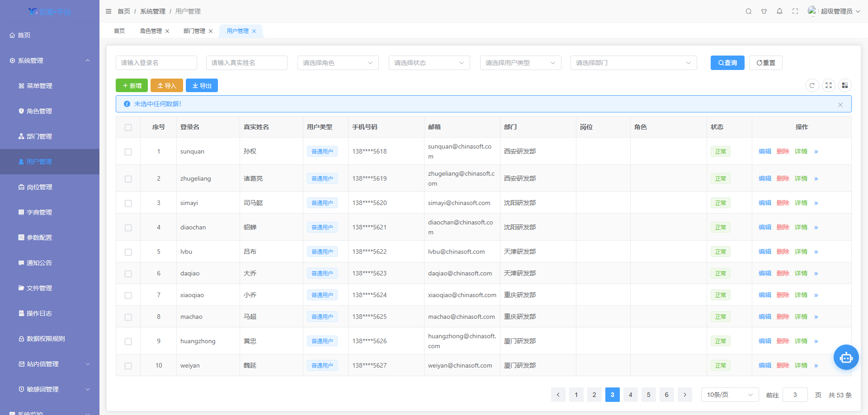
Task: Expand table to fullscreen icon
Action: point(829,85)
